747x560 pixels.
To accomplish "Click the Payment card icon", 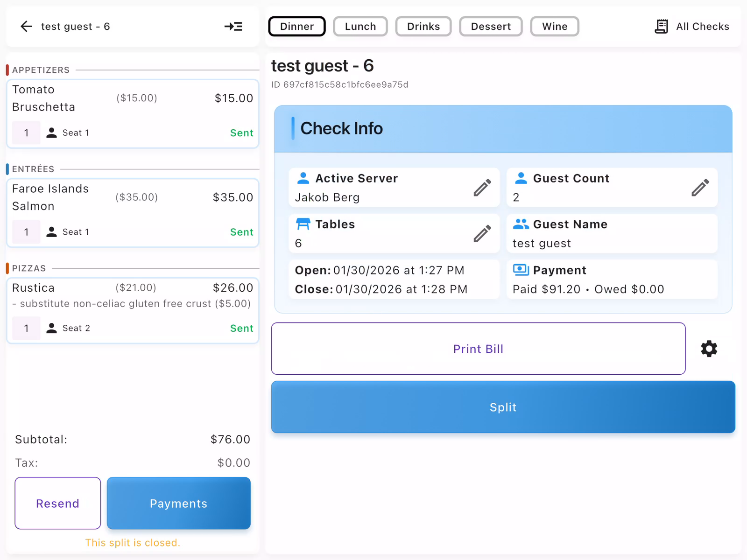I will [x=521, y=270].
